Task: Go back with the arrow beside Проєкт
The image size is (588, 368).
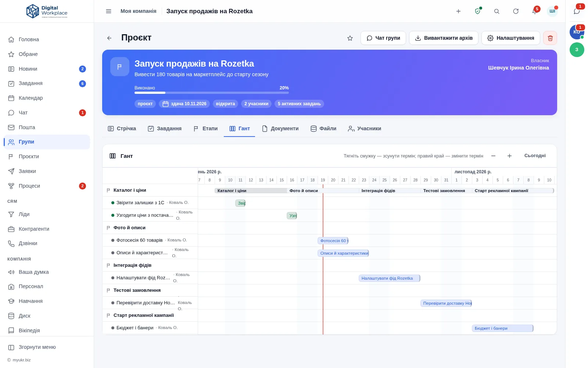Action: tap(109, 38)
